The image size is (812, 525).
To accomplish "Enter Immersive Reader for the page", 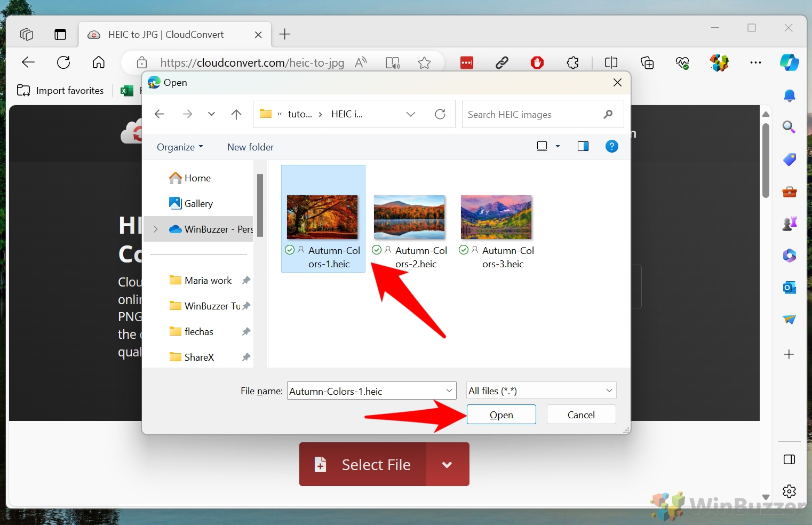I will click(x=393, y=62).
